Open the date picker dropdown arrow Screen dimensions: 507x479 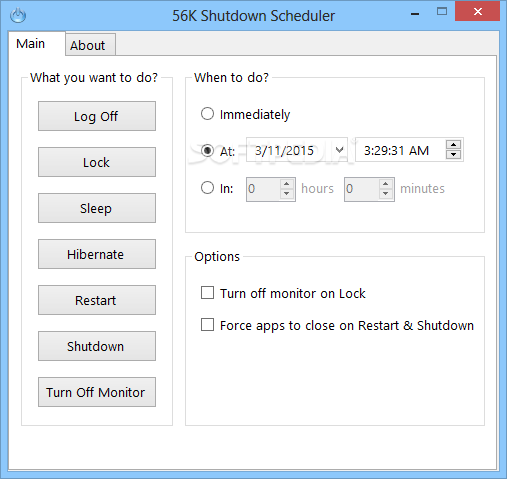339,150
